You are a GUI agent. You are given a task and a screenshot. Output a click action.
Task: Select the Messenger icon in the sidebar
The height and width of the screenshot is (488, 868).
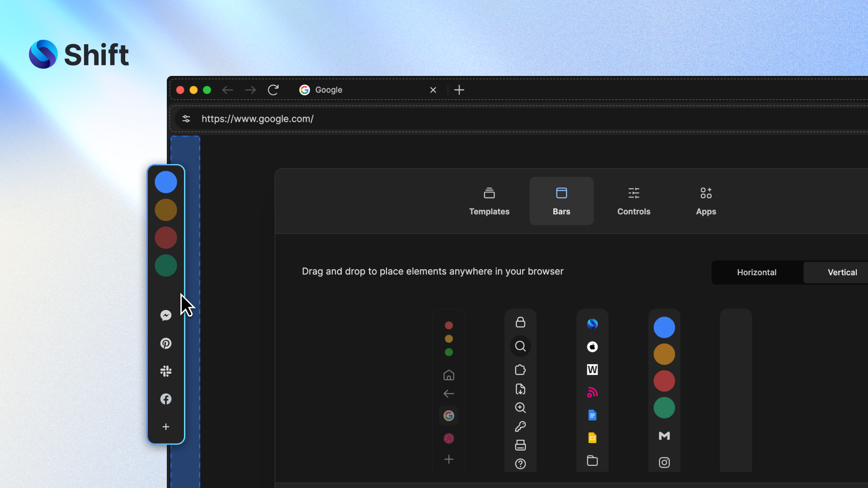coord(166,315)
